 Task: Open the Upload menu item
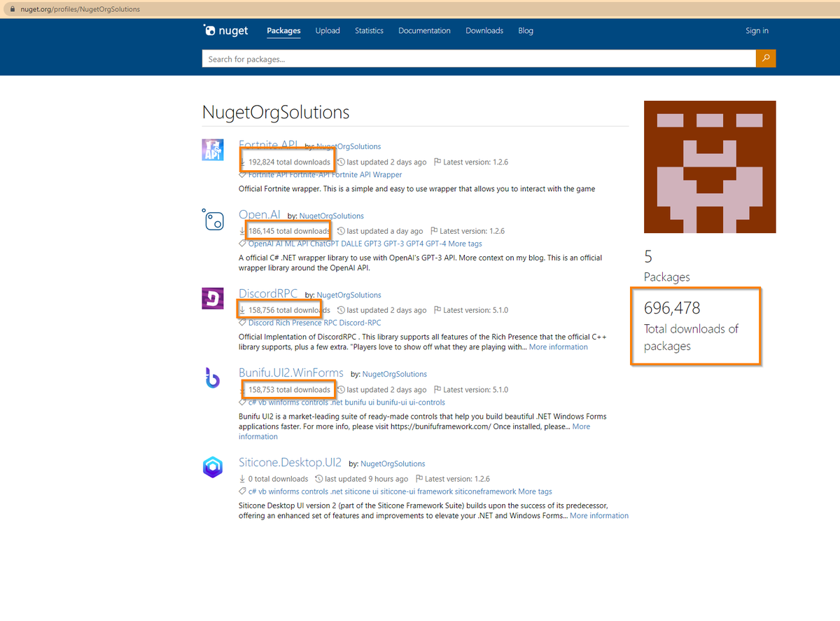[x=328, y=31]
